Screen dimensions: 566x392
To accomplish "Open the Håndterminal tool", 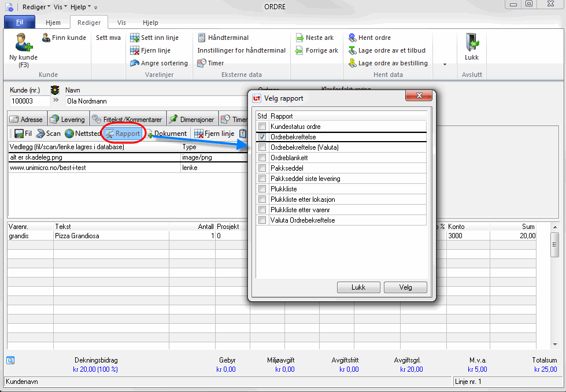I will tap(223, 38).
